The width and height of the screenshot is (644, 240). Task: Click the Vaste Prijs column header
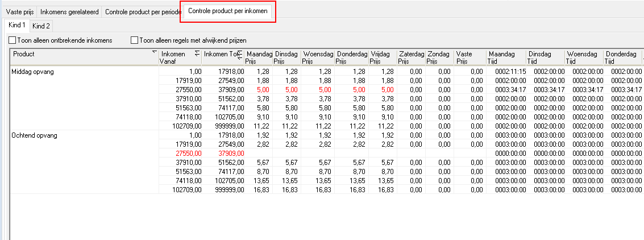pos(471,57)
